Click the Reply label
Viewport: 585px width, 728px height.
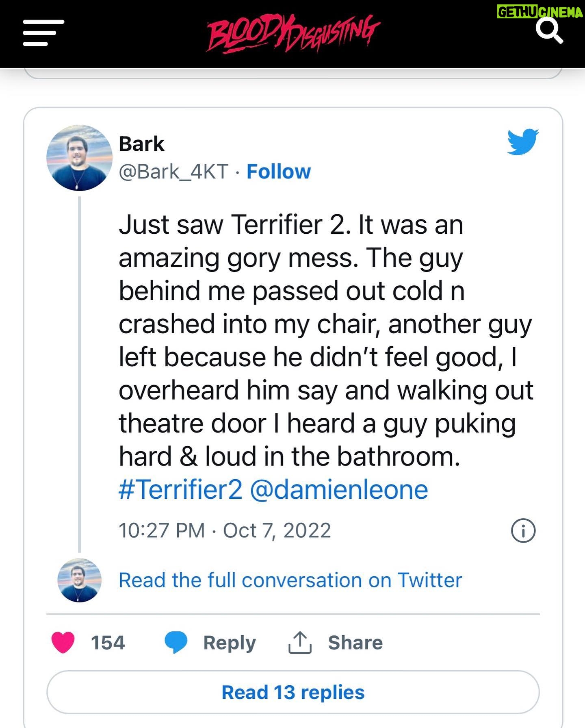229,643
